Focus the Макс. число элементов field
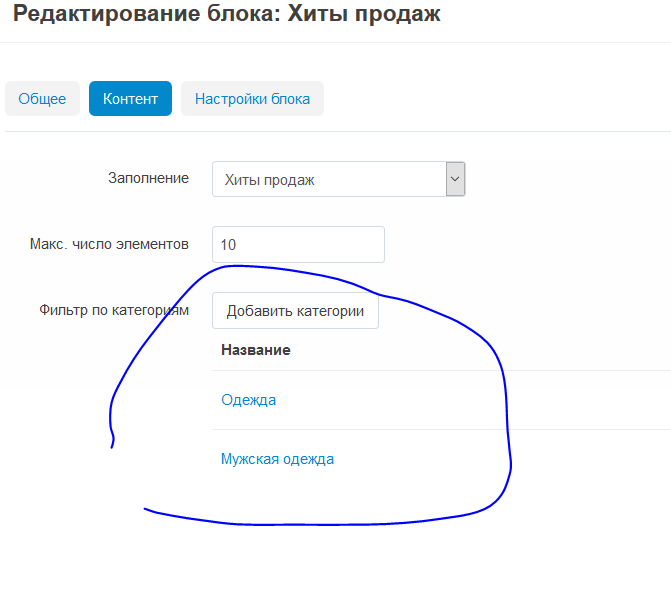 [x=298, y=245]
